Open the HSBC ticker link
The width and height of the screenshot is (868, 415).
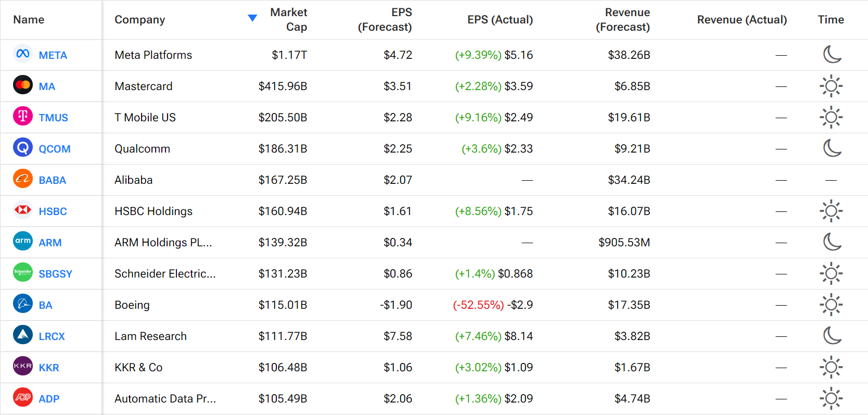[x=53, y=211]
